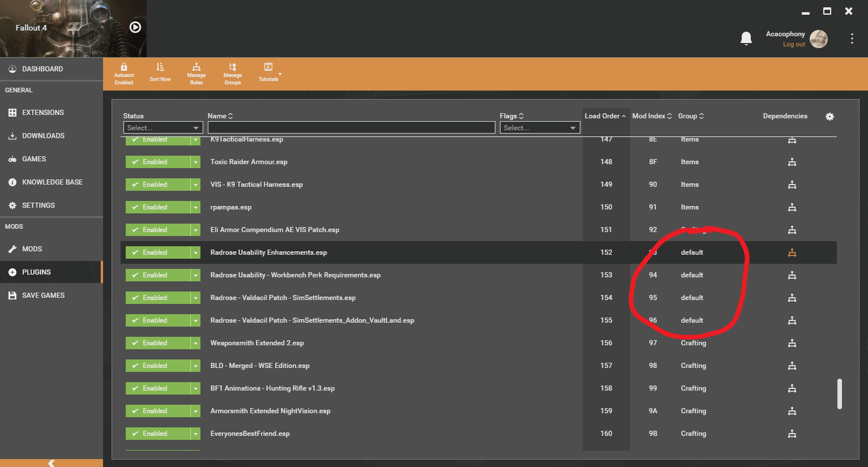Launch Fallout 4 with the play button
This screenshot has width=868, height=467.
(x=135, y=27)
